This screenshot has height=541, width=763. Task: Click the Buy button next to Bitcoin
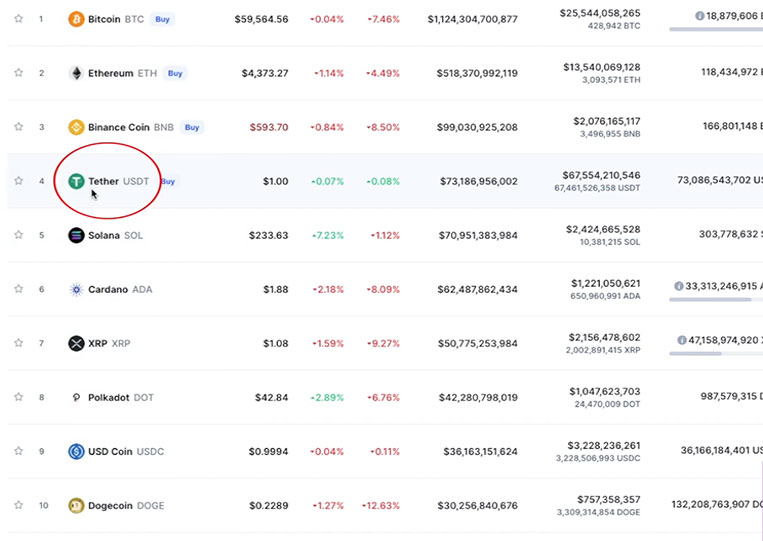(x=163, y=19)
